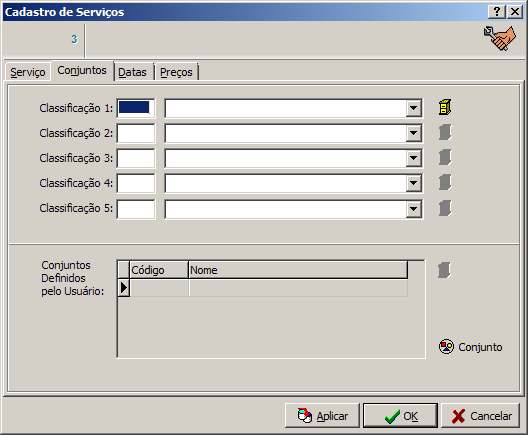The height and width of the screenshot is (435, 528).
Task: Confirm with the OK button
Action: pyautogui.click(x=400, y=416)
